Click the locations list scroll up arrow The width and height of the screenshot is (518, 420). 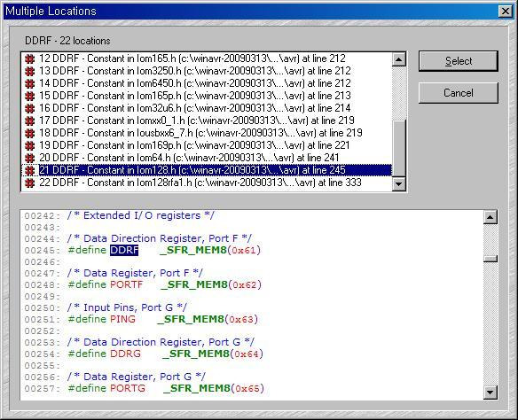(399, 59)
